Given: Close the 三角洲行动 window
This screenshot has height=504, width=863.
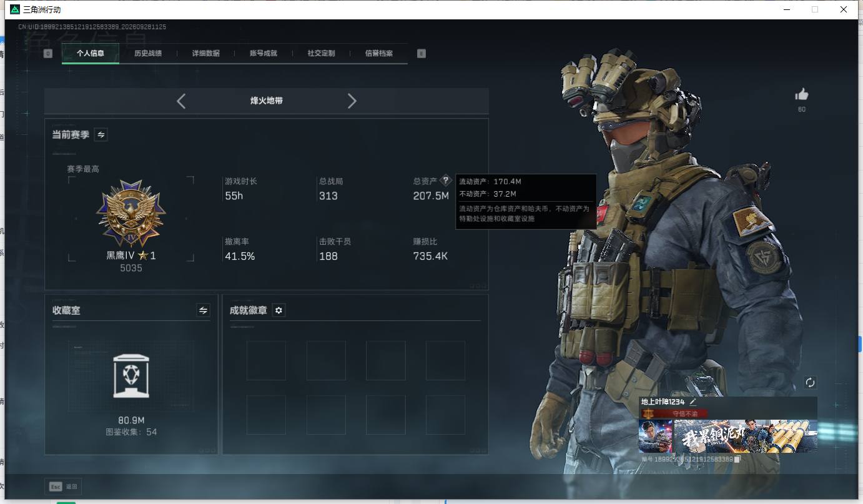Looking at the screenshot, I should coord(844,9).
